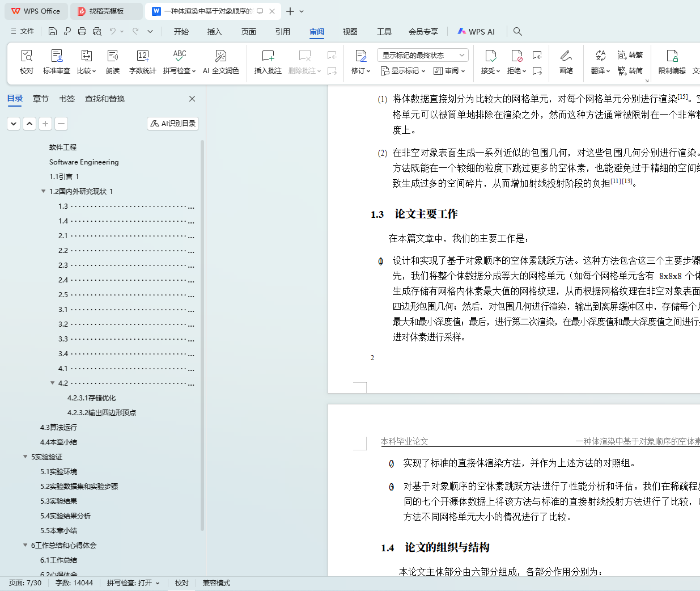Switch to the 插入 ribbon tab
The width and height of the screenshot is (700, 591).
(215, 32)
